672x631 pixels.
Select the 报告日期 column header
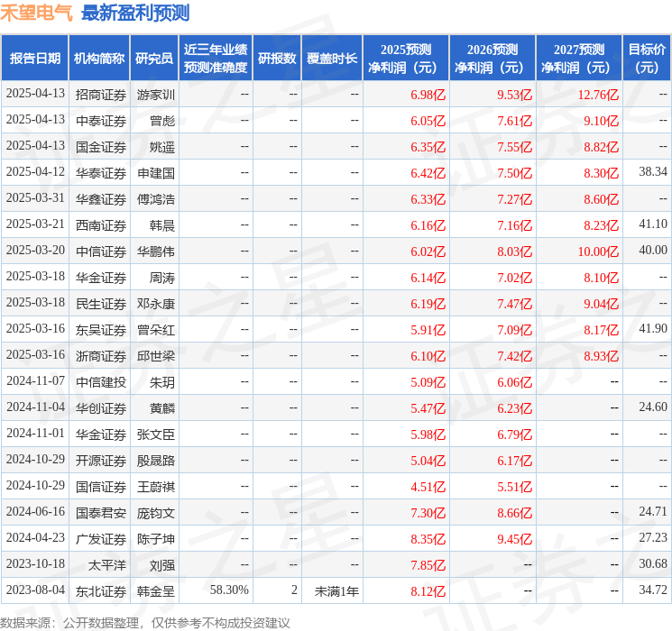pos(34,58)
